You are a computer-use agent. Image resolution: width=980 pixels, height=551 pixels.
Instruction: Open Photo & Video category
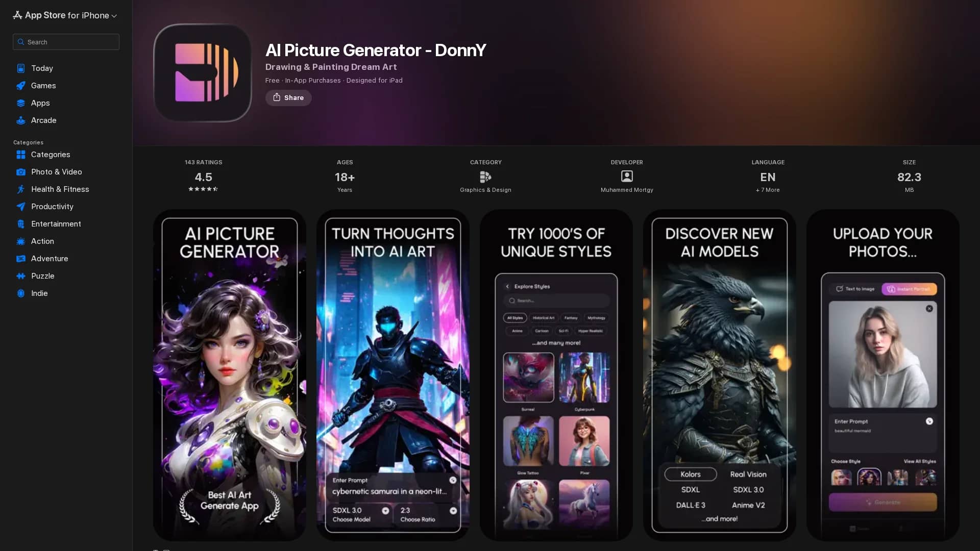(57, 172)
